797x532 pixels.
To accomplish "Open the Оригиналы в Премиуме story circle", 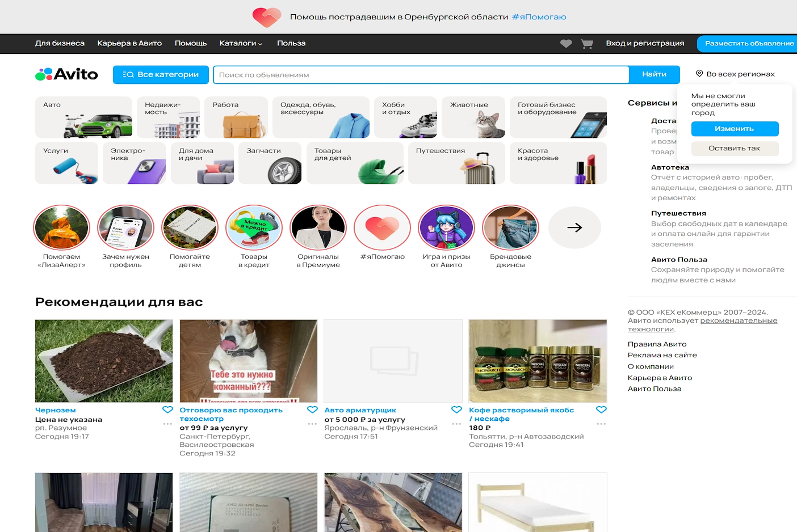I will (318, 227).
